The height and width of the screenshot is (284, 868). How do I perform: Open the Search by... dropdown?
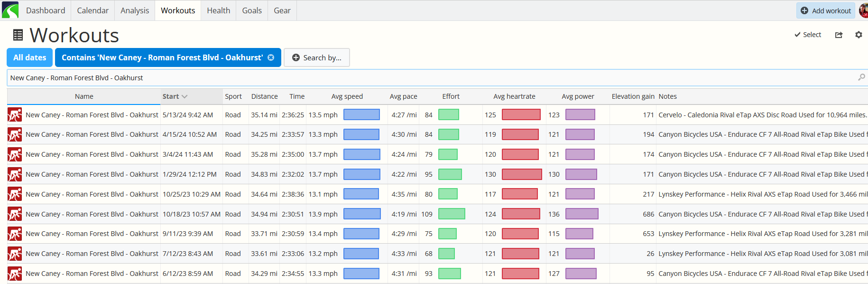[x=316, y=57]
